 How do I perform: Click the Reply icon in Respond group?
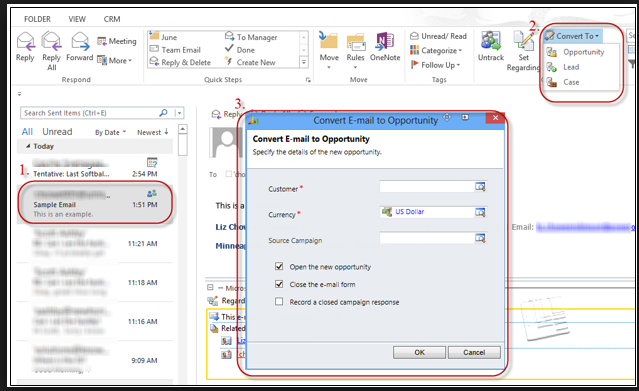point(25,42)
